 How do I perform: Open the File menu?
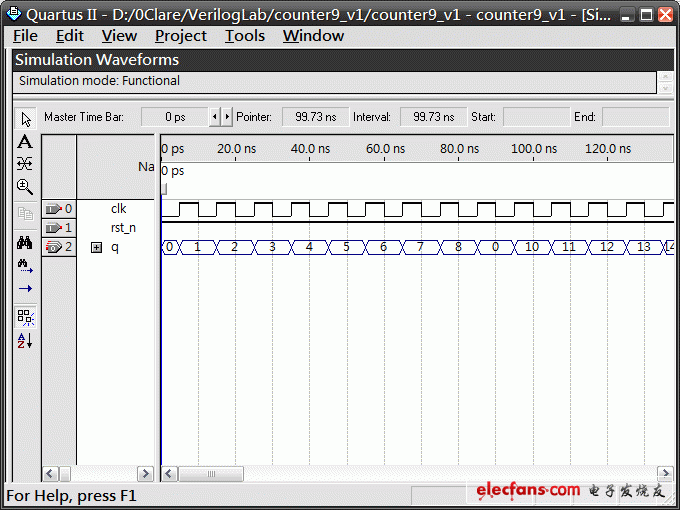pos(25,36)
